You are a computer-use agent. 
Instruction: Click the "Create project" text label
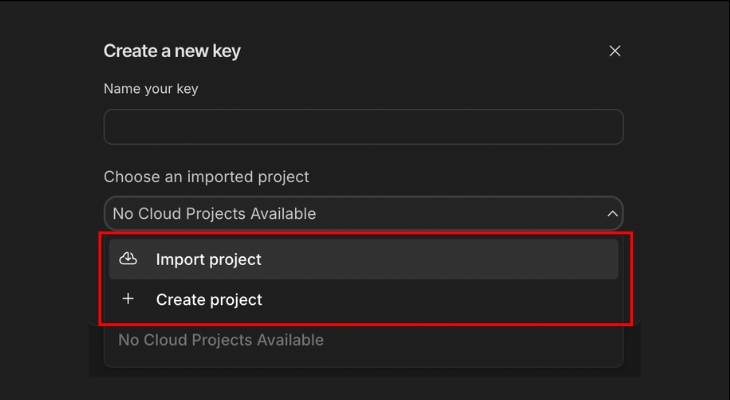[208, 299]
